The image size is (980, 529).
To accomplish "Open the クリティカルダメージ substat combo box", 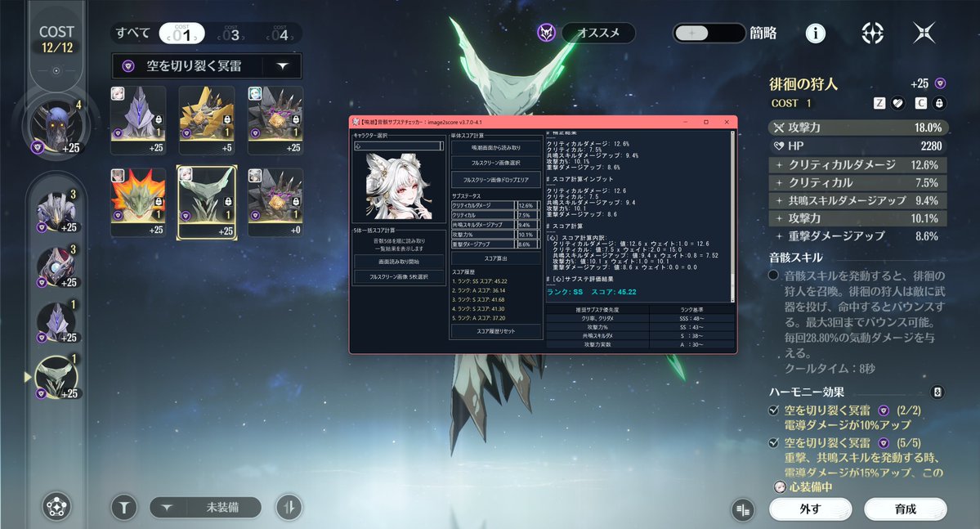I will tap(483, 205).
